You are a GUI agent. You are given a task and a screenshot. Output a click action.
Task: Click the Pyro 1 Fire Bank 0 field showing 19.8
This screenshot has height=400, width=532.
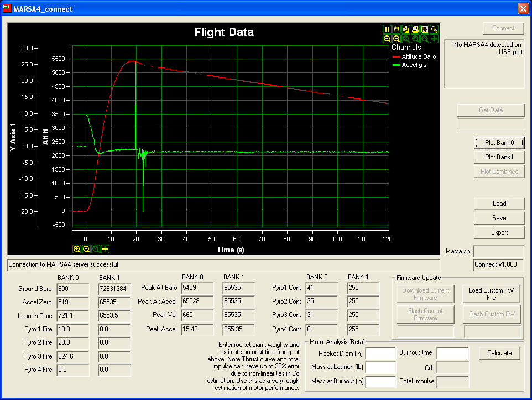72,329
